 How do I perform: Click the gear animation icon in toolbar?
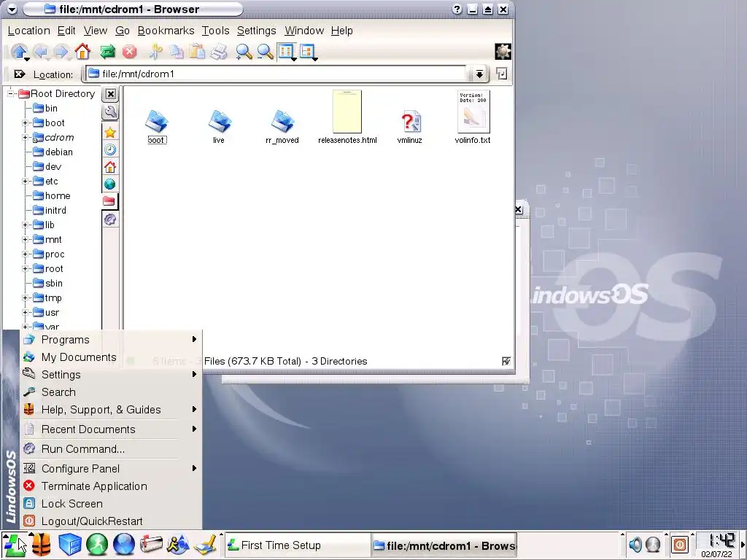click(503, 52)
